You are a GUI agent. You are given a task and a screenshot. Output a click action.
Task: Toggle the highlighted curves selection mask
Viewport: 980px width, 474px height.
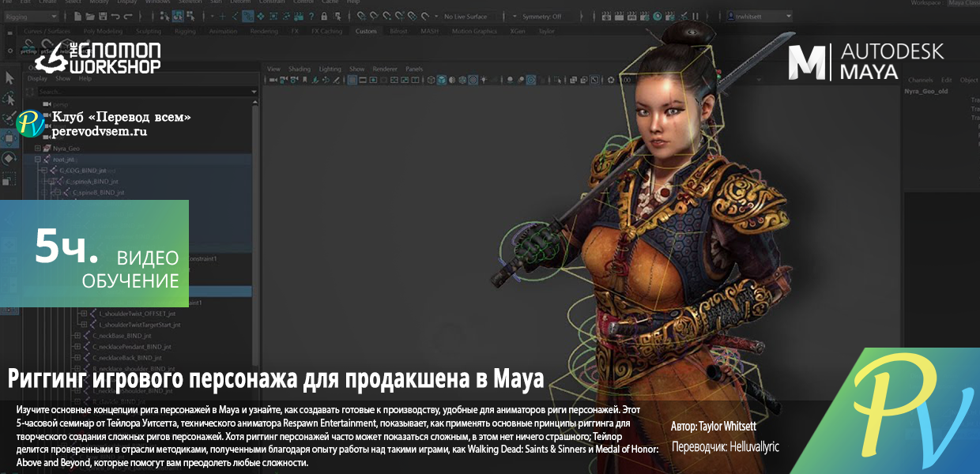(247, 17)
